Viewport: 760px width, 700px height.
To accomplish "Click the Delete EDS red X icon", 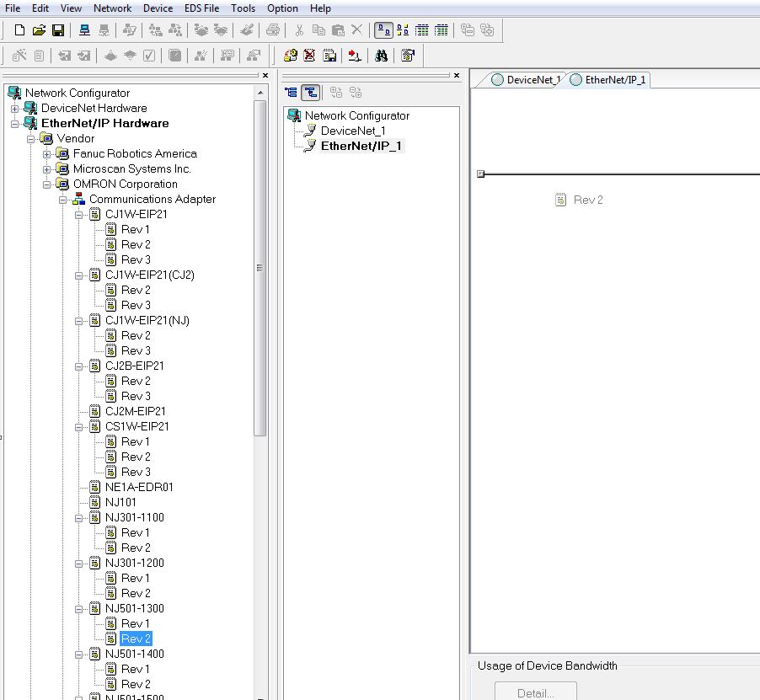I will coord(309,56).
